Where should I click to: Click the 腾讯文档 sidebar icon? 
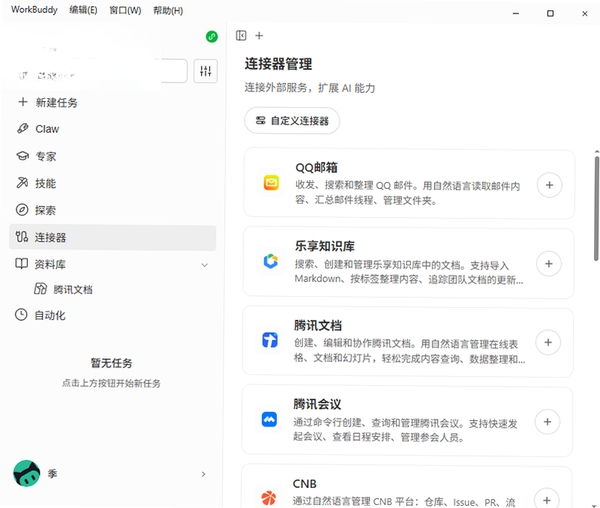(41, 289)
